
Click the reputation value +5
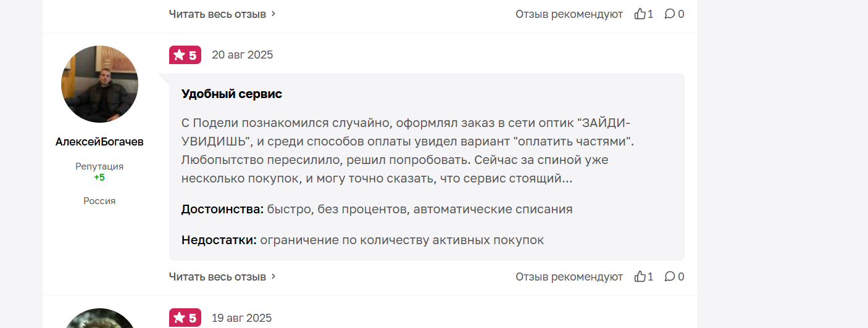(x=99, y=178)
